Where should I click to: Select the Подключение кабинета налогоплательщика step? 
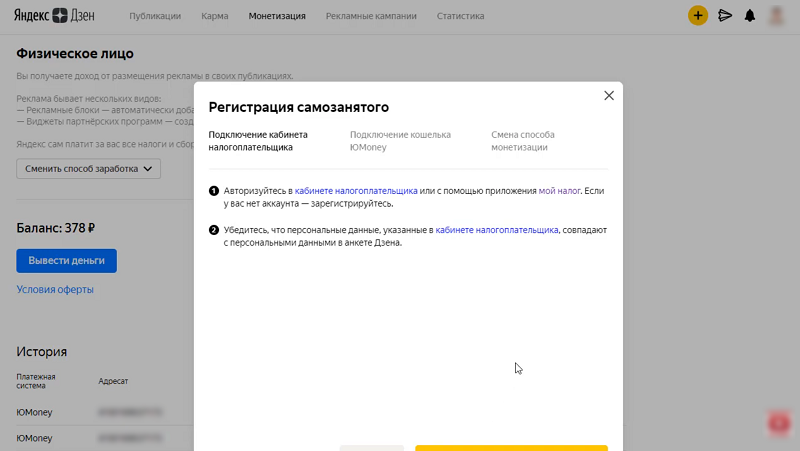pos(258,141)
